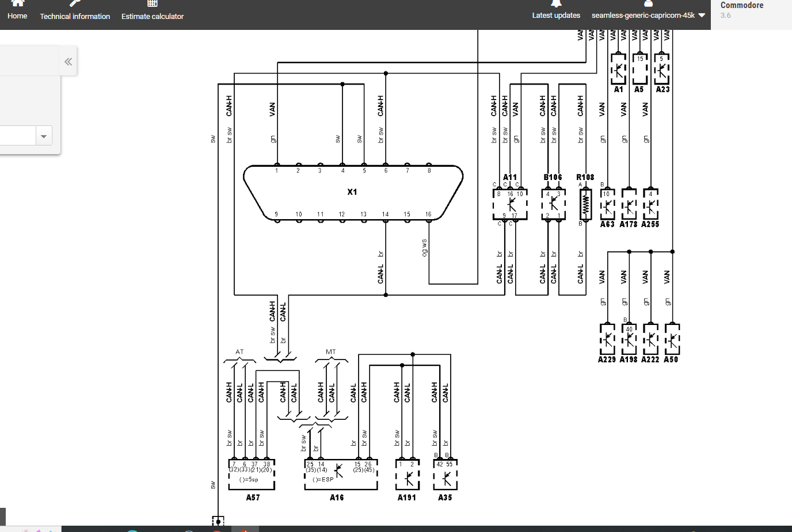Click the side panel input field
Image resolution: width=792 pixels, height=532 pixels.
click(17, 136)
